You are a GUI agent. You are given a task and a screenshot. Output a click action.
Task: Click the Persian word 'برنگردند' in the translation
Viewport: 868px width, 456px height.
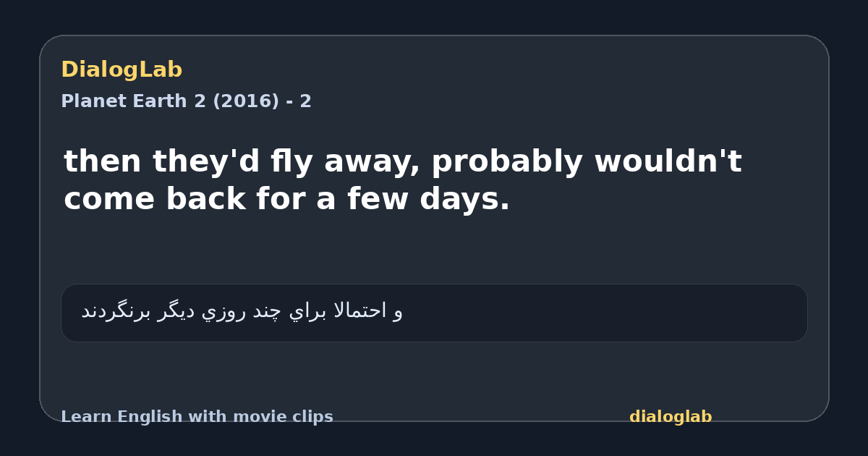pyautogui.click(x=116, y=312)
